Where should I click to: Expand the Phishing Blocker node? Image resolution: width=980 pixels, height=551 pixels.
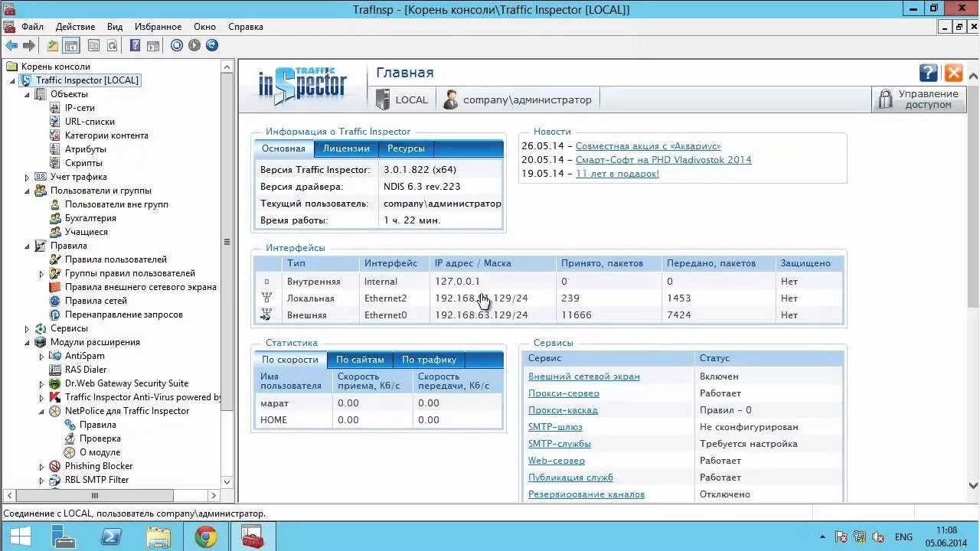[x=41, y=466]
